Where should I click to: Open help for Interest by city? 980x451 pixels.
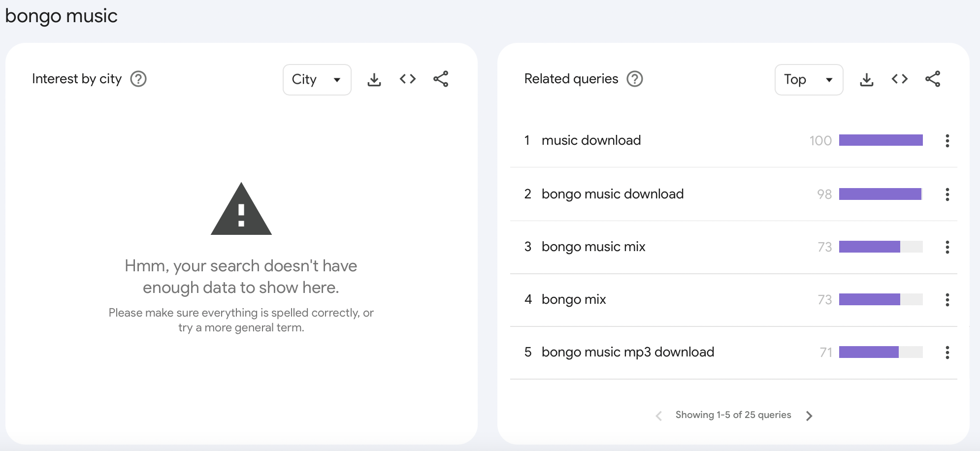[x=138, y=79]
